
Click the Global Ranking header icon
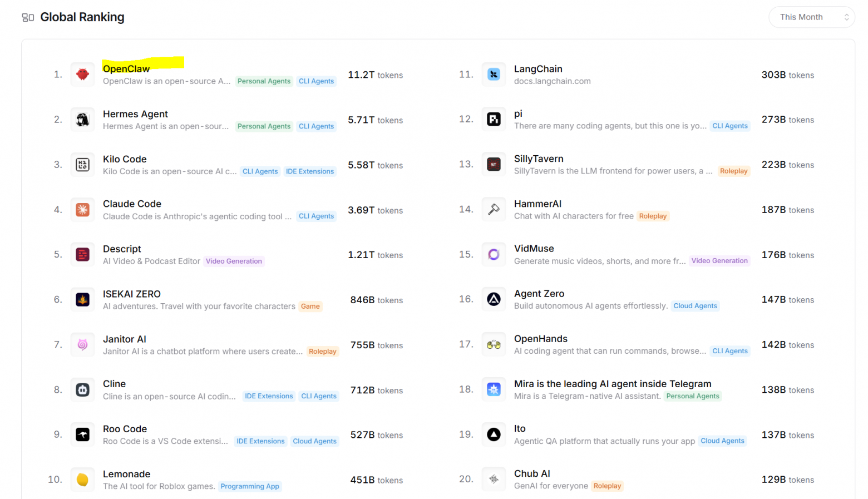[x=28, y=18]
